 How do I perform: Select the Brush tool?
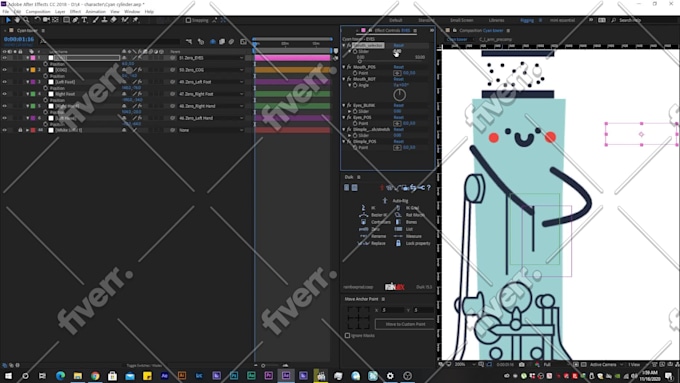95,20
